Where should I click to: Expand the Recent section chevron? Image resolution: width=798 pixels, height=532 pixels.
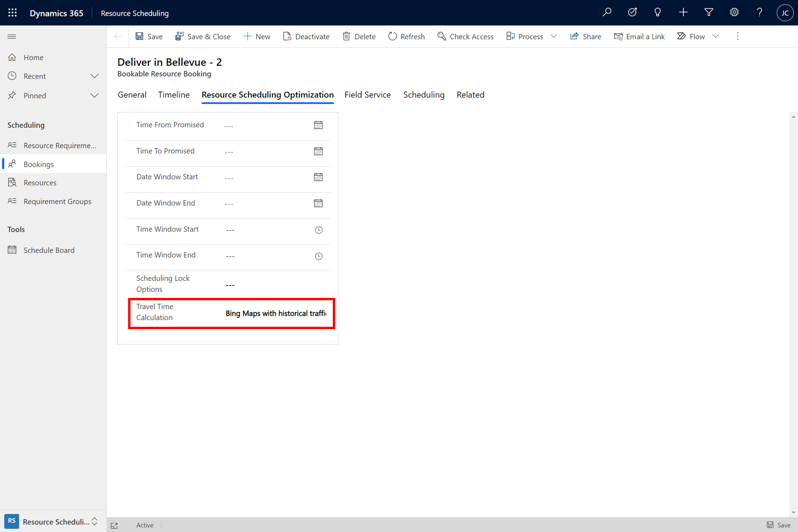pos(95,76)
